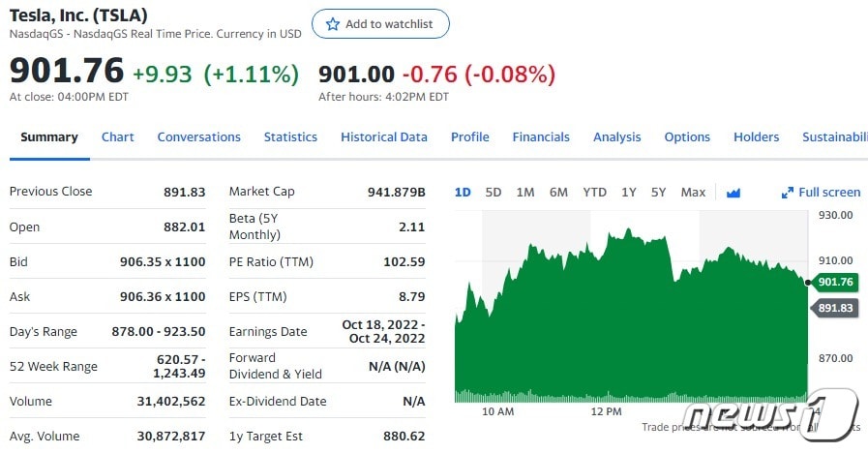Set chart range to 1M
Viewport: 868px width, 453px height.
click(525, 193)
